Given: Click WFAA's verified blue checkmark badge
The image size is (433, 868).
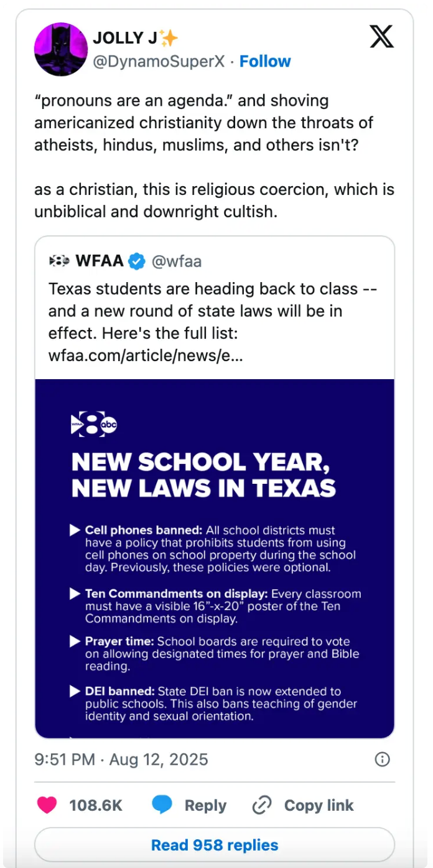Looking at the screenshot, I should [137, 262].
